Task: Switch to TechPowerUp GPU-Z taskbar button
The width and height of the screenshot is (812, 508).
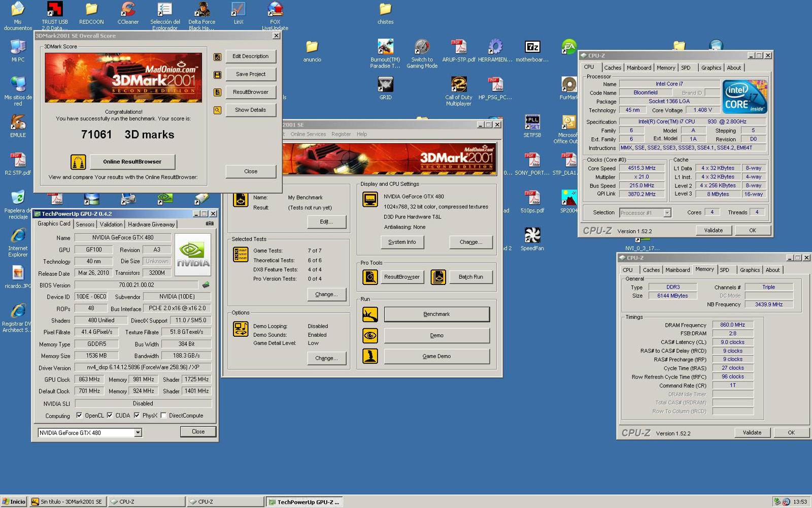Action: click(304, 502)
